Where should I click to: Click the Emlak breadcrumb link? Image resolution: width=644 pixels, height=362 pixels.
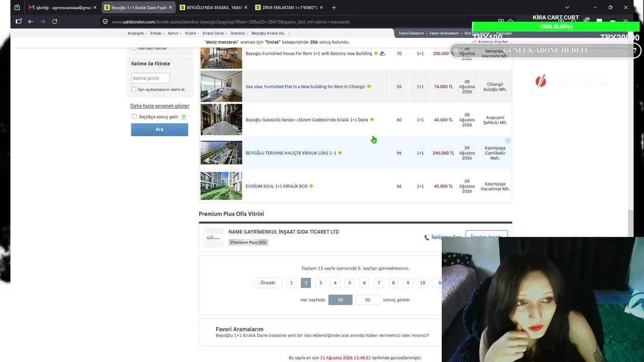point(156,33)
